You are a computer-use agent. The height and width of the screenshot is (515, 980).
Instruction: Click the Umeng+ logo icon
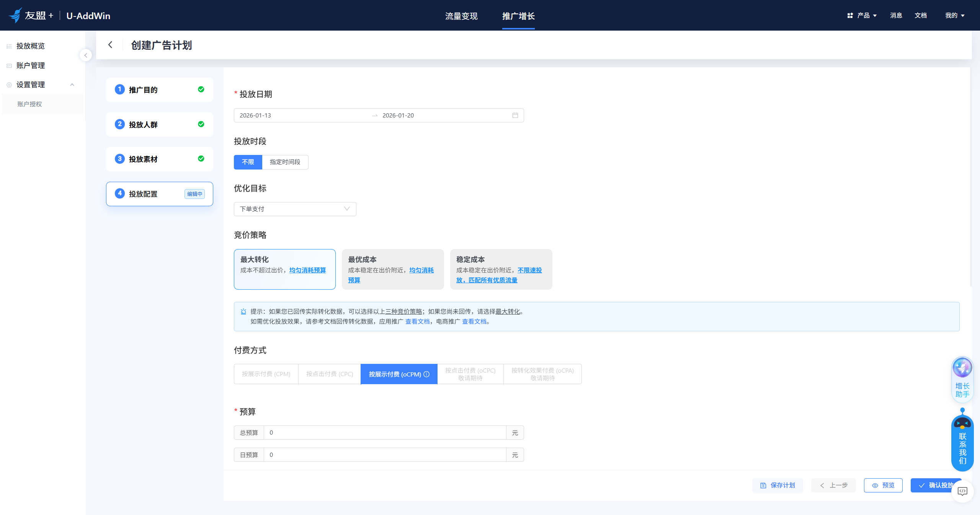tap(15, 15)
